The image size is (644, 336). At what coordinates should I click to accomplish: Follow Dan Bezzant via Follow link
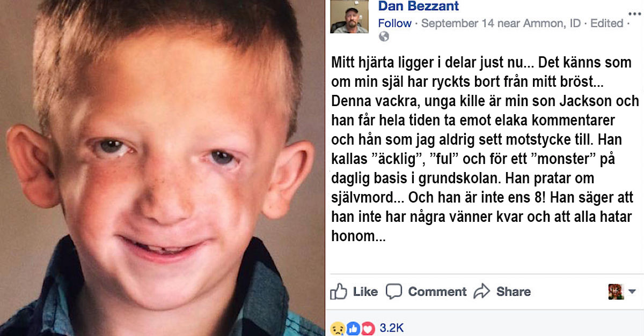(x=394, y=23)
